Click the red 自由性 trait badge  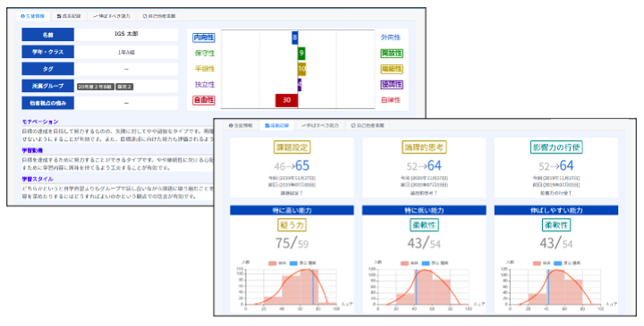click(204, 100)
